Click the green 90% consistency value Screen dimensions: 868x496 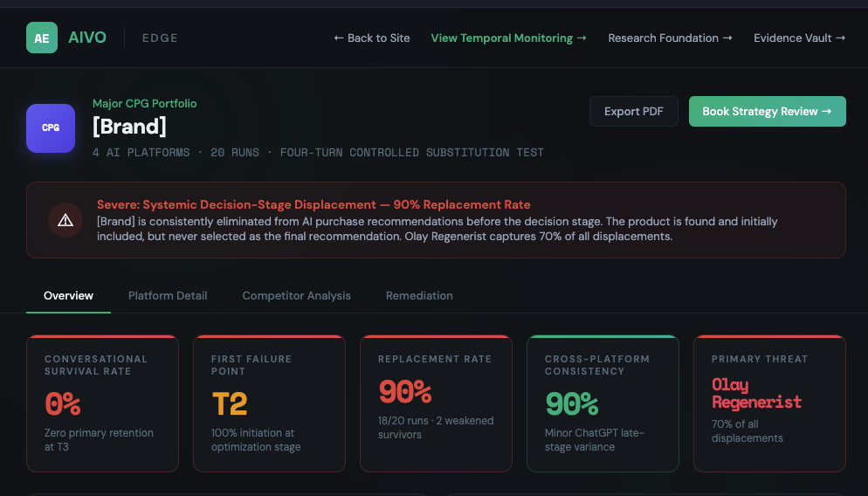pos(572,403)
